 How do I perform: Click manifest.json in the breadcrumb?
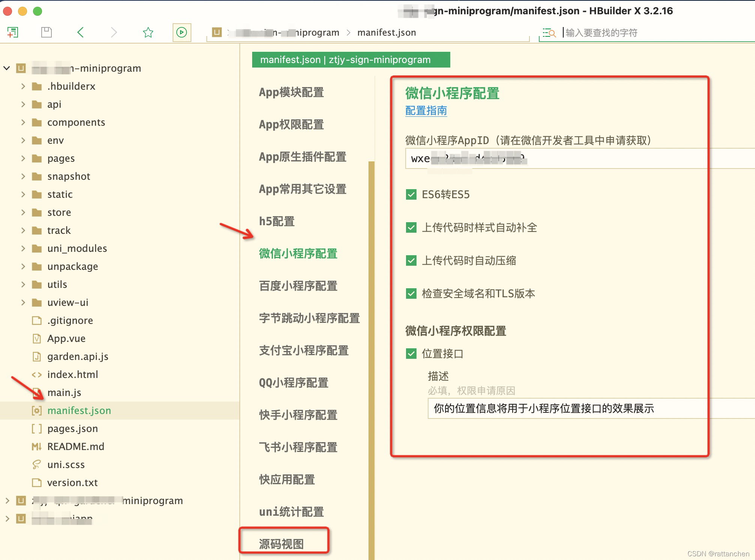[x=387, y=33]
